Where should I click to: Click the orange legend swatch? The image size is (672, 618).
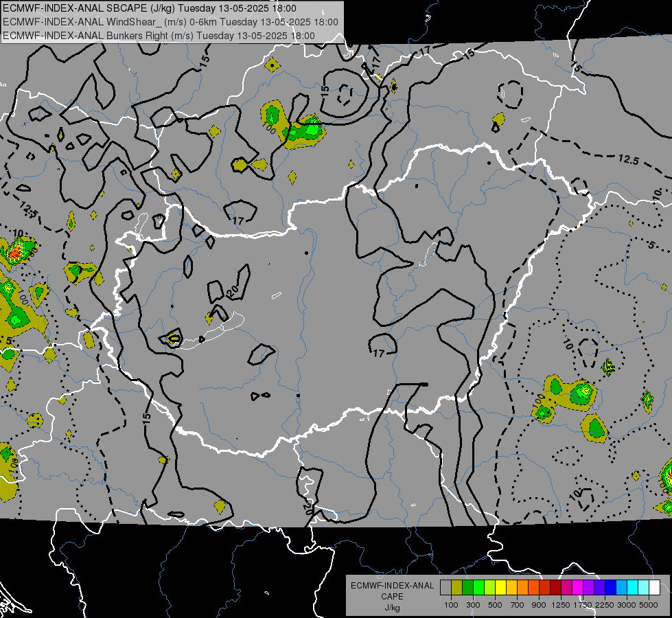coord(523,587)
